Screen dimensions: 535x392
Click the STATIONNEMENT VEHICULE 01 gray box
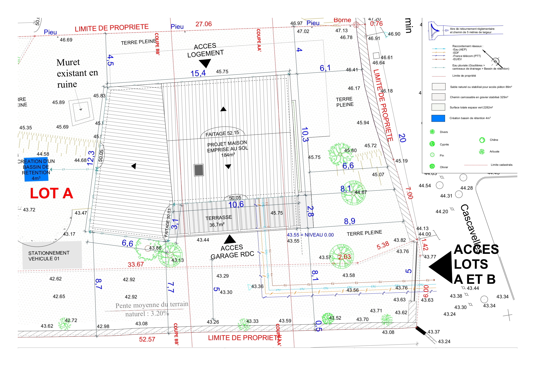click(x=52, y=255)
